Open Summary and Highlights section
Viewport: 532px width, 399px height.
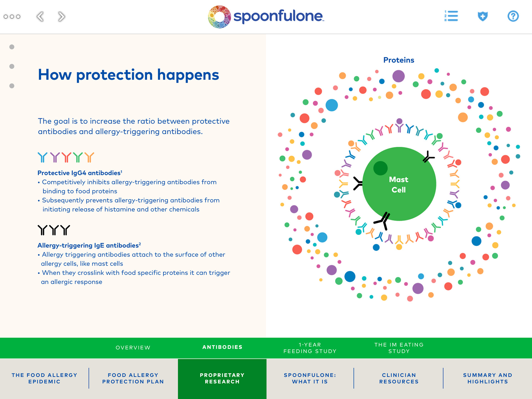[487, 378]
